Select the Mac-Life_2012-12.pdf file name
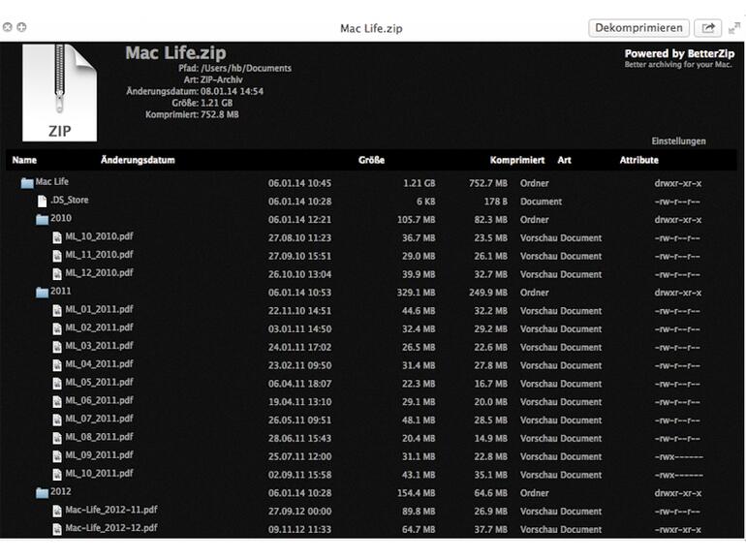The width and height of the screenshot is (746, 560). 111,528
